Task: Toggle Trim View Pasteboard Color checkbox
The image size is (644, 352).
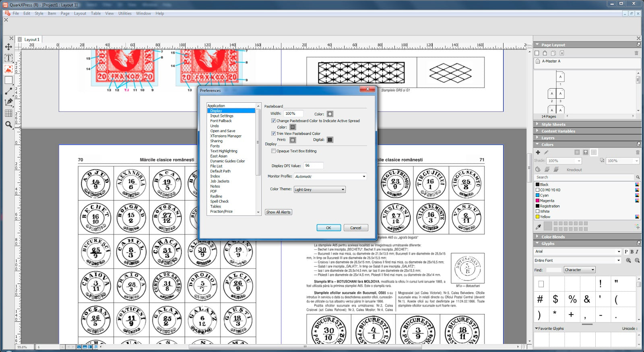Action: point(273,134)
